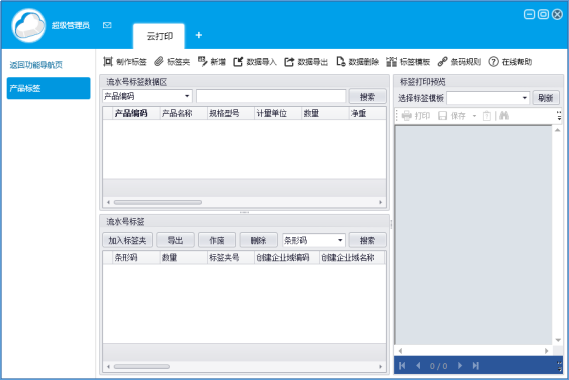Screen dimensions: 569x380
Task: Sort by 产品编码 column header
Action: 136,113
